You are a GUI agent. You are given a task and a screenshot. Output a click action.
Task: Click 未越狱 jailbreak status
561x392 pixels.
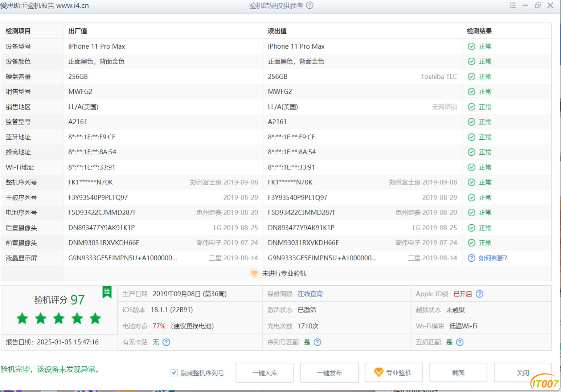tap(455, 310)
